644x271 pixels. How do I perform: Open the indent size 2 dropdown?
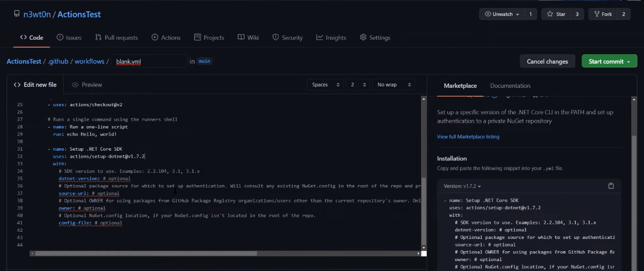pos(357,85)
